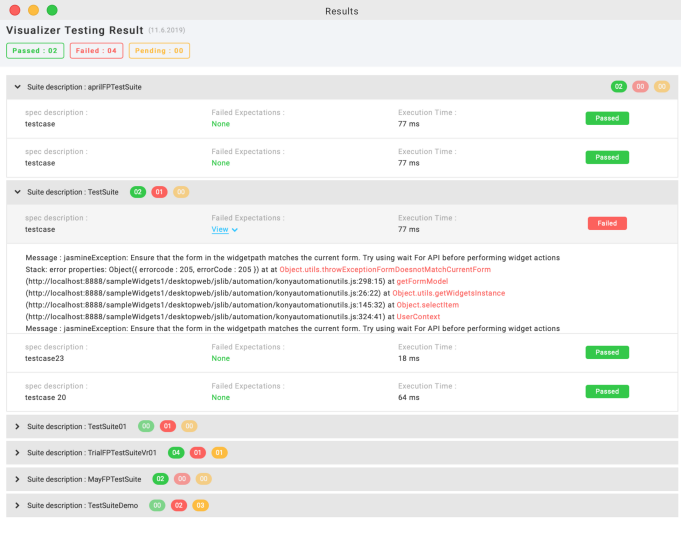Click the red Failed status badge
Screen dimensions: 681x547
click(x=606, y=223)
